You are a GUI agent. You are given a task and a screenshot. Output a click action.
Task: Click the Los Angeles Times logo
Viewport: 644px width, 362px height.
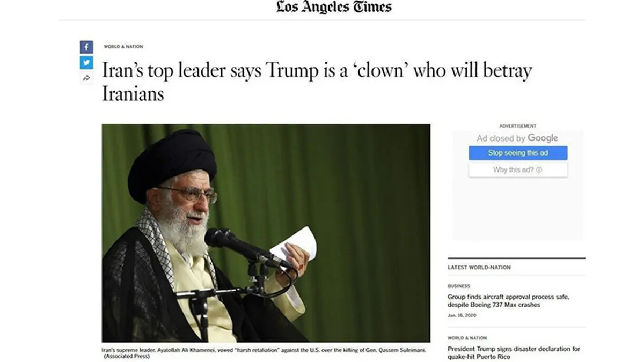[x=334, y=7]
